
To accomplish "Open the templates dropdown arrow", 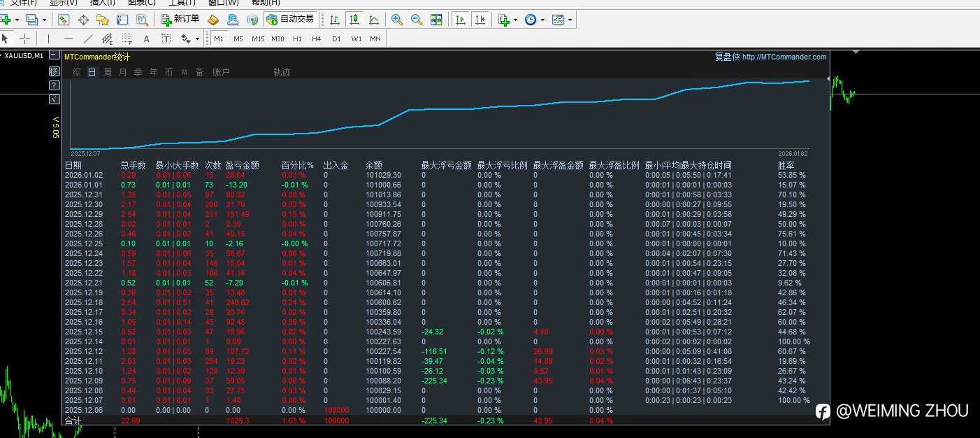I will [x=570, y=20].
